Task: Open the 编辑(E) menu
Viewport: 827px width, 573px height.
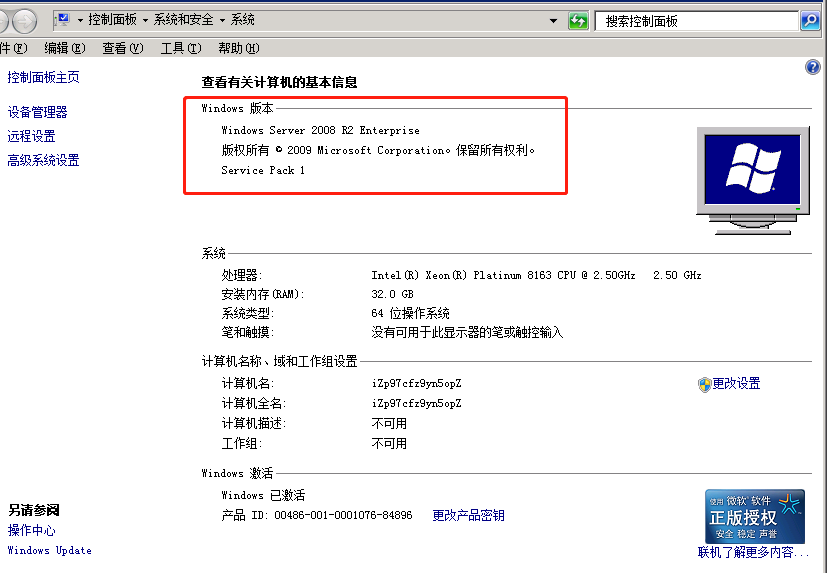Action: tap(64, 49)
